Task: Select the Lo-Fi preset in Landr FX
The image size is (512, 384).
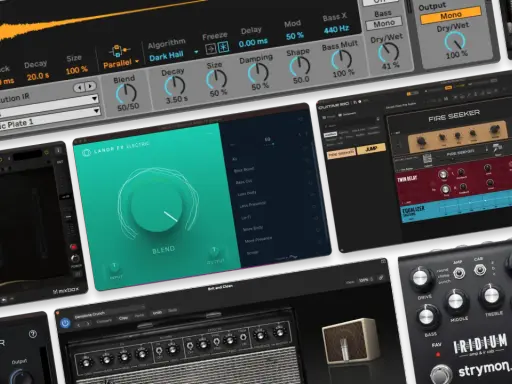Action: pos(246,217)
